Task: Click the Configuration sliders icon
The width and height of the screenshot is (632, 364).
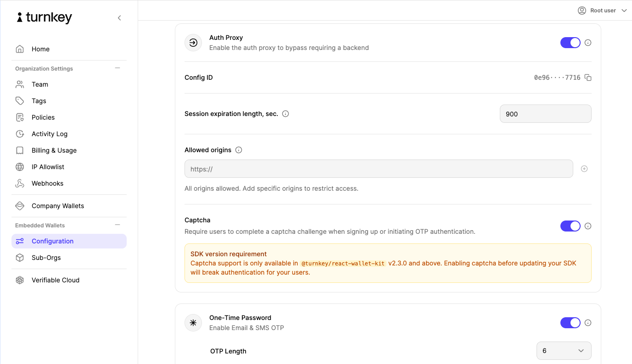Action: 20,241
